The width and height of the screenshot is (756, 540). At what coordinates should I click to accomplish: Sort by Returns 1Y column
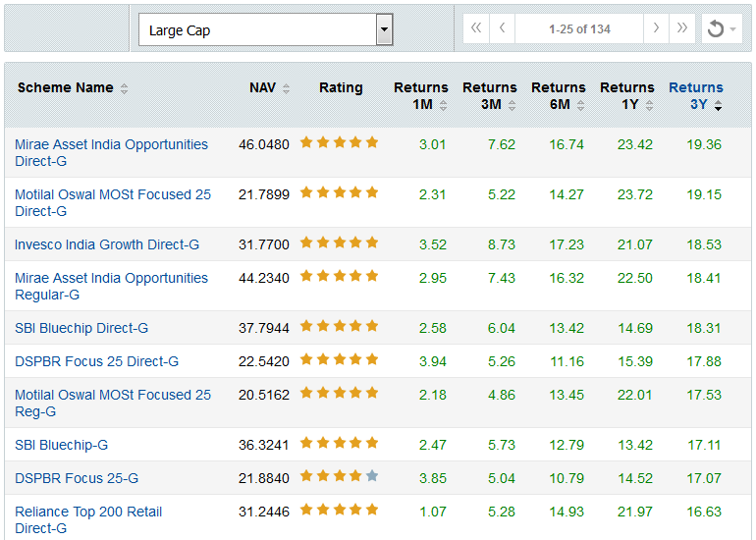point(627,96)
